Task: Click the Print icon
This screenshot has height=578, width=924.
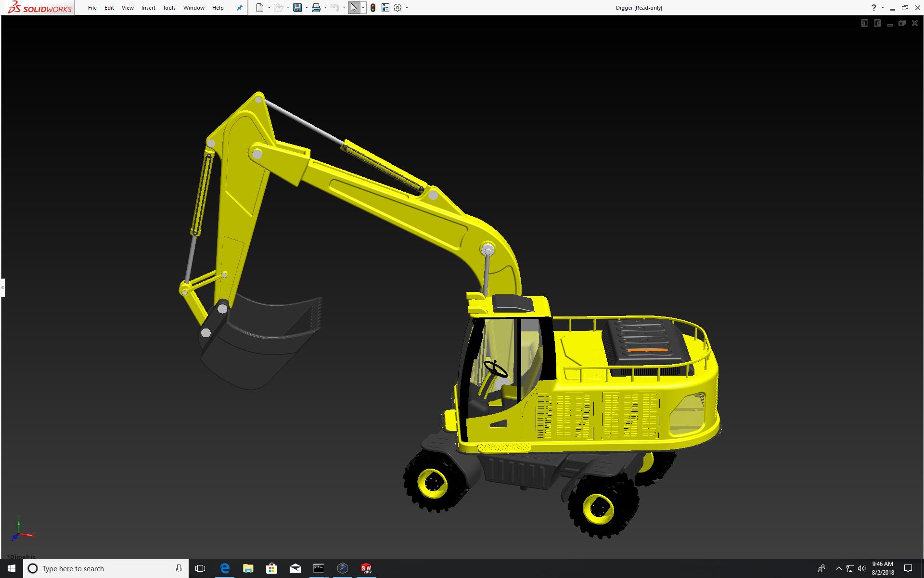Action: pyautogui.click(x=316, y=8)
